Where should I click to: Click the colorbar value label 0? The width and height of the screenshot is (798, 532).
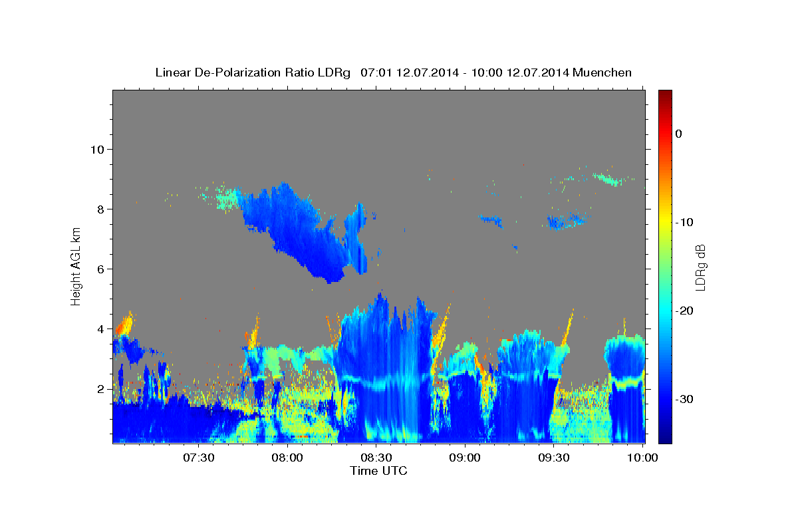coord(679,134)
